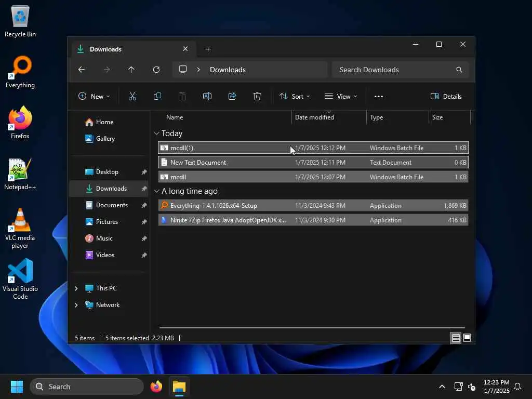Click the Rename icon in toolbar

[x=207, y=96]
